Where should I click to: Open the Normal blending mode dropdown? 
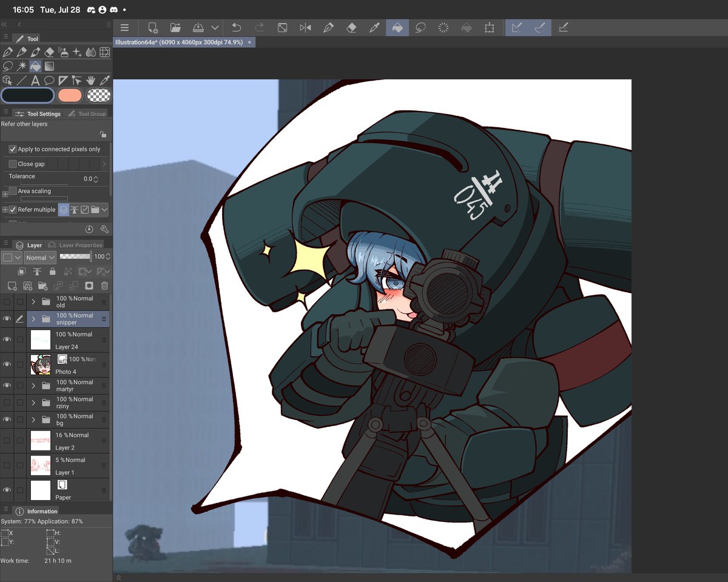(x=41, y=258)
